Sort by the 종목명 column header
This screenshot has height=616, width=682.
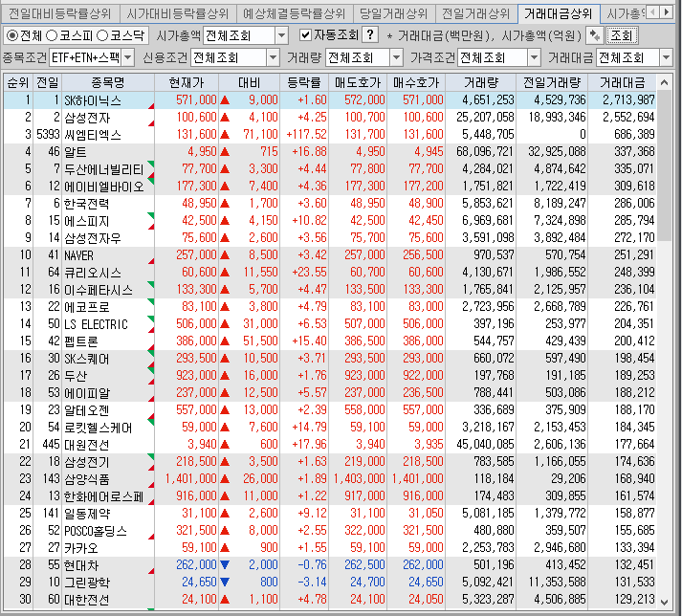(108, 82)
